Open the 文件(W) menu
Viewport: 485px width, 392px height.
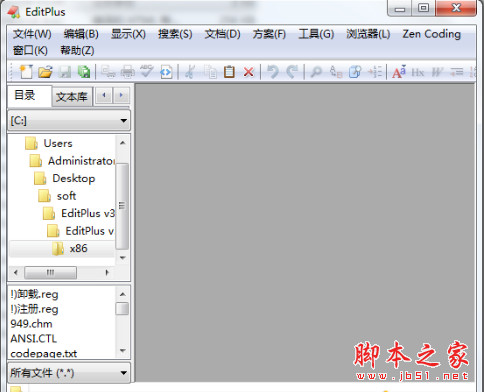[x=32, y=34]
